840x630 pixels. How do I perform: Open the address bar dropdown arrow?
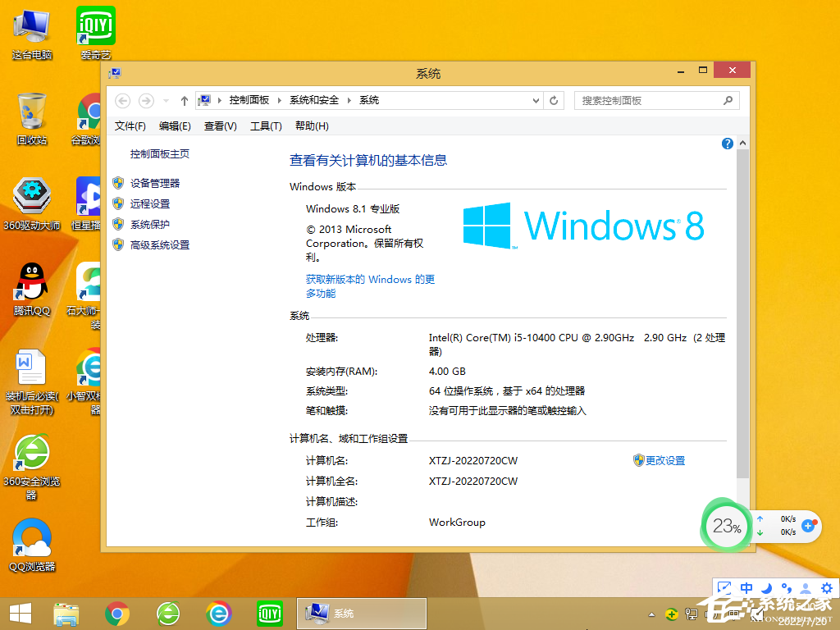click(x=536, y=100)
